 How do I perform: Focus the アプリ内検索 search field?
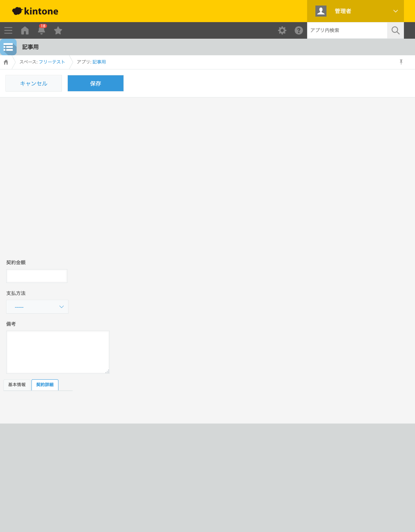coord(347,30)
